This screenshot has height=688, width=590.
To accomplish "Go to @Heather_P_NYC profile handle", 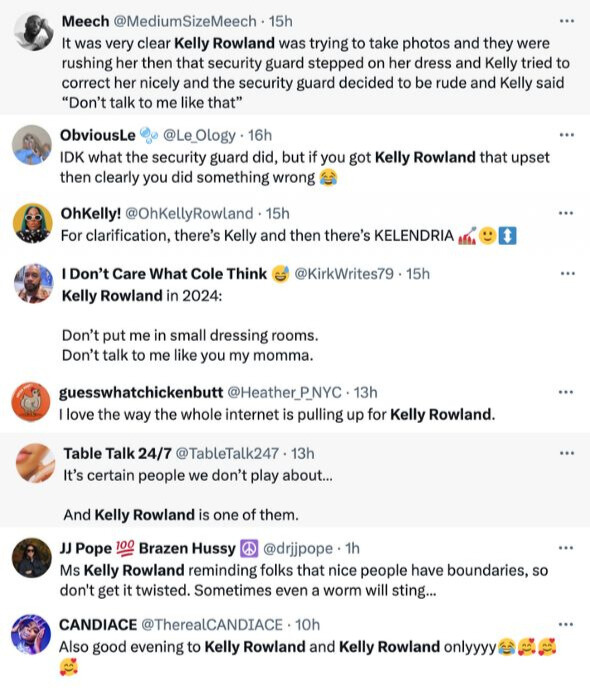I will (284, 392).
